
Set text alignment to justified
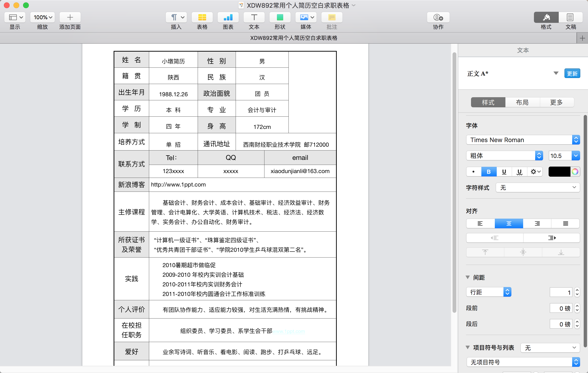coord(565,223)
